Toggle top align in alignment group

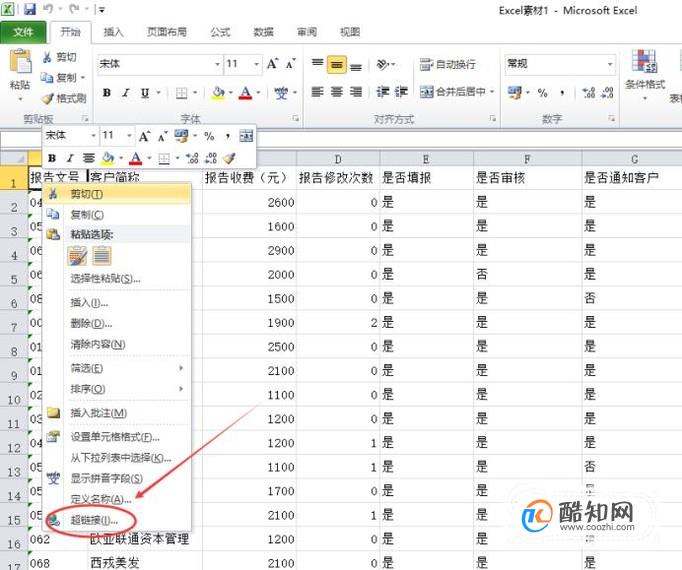318,64
